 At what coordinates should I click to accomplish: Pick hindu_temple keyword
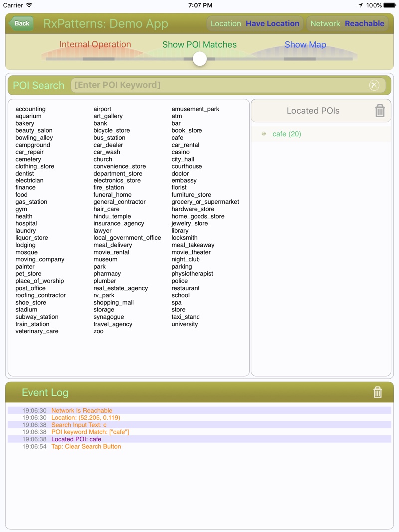(112, 216)
